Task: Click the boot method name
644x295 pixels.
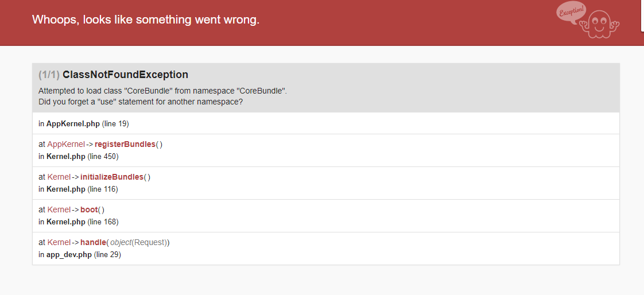Action: click(x=89, y=209)
